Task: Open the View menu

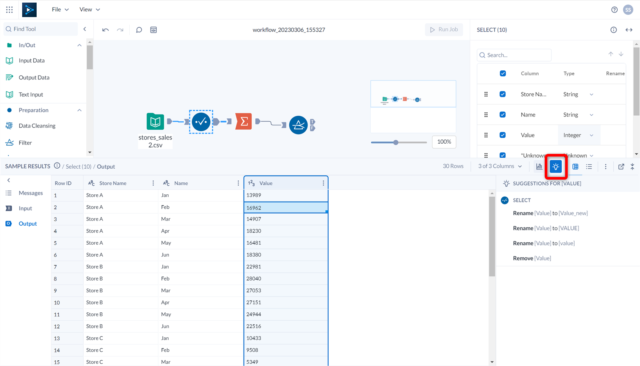Action: [x=89, y=9]
